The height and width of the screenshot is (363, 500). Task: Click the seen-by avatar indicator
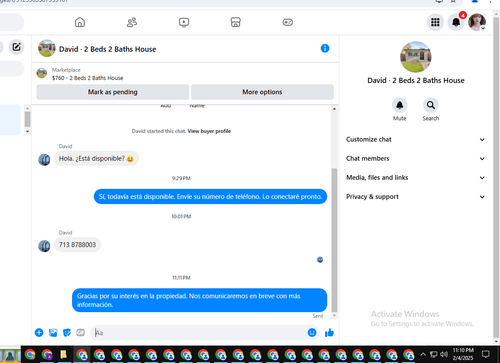[320, 260]
